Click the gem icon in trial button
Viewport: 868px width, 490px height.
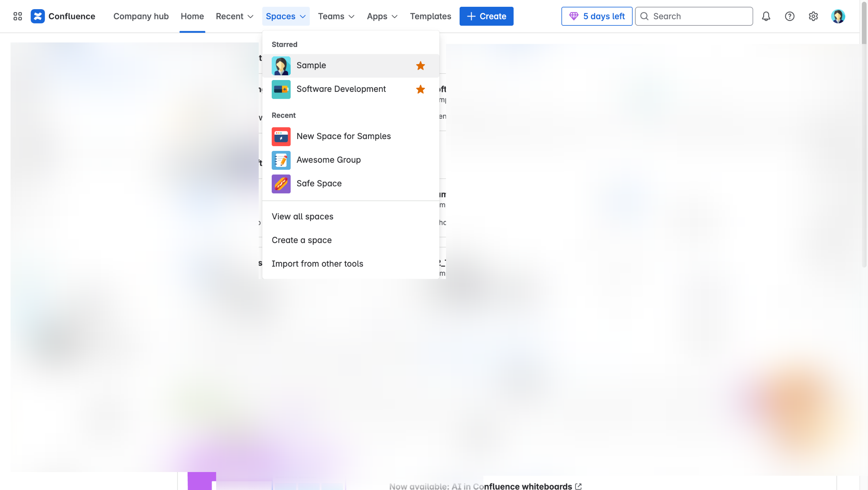point(574,16)
